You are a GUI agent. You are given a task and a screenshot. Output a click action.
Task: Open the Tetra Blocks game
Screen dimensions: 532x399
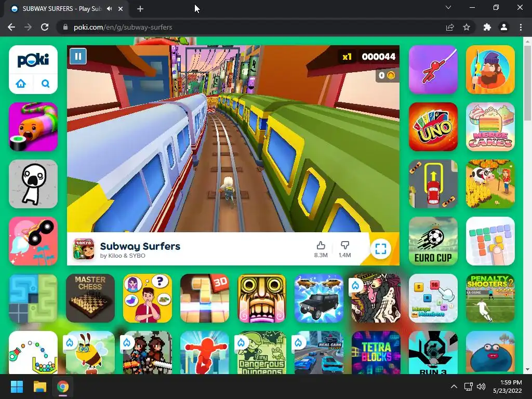376,353
